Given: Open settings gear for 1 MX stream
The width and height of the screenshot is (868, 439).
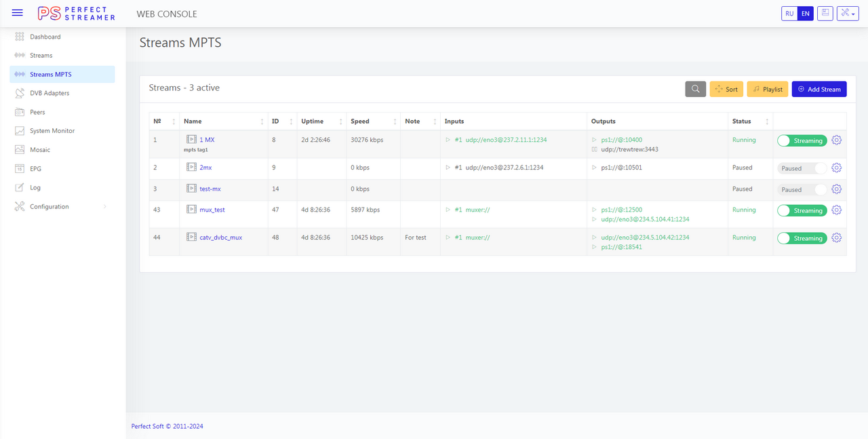Looking at the screenshot, I should [836, 140].
